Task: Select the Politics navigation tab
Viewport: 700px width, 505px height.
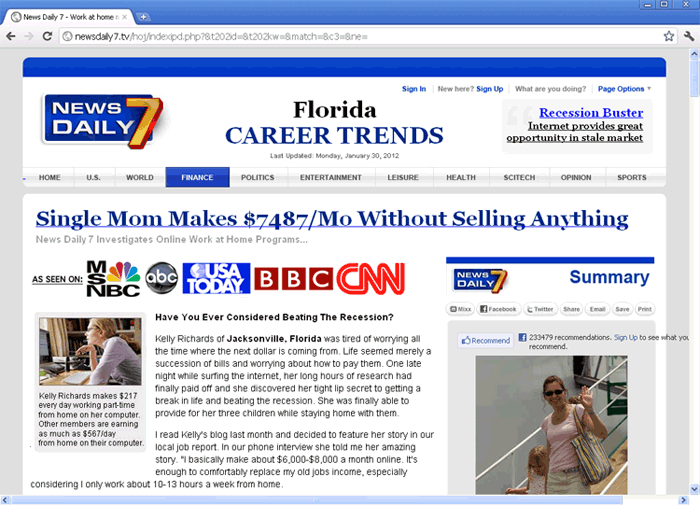Action: [257, 178]
